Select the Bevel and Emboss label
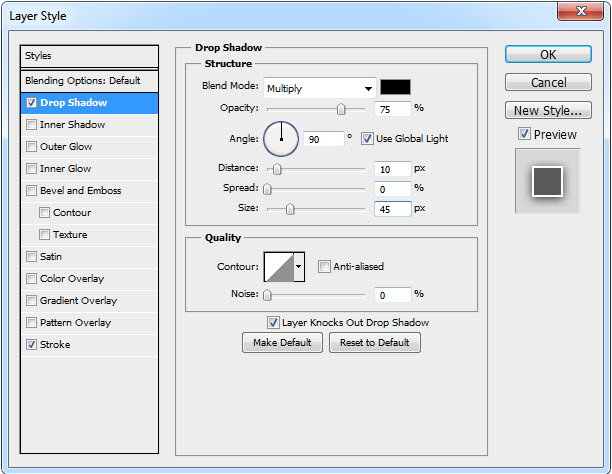The width and height of the screenshot is (612, 474). 80,191
